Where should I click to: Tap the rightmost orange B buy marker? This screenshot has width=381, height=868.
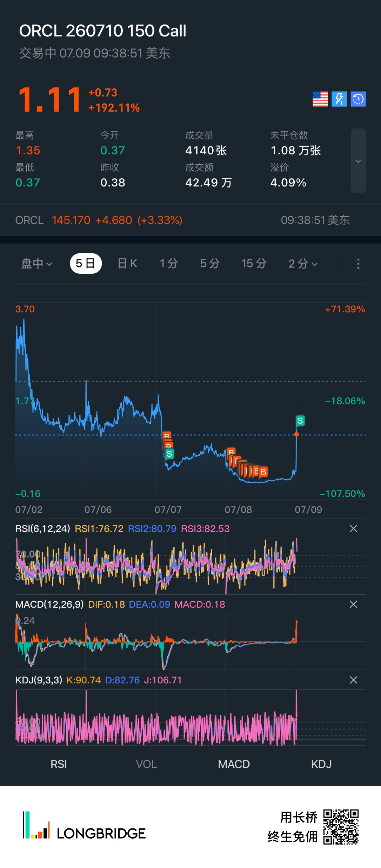tap(263, 472)
